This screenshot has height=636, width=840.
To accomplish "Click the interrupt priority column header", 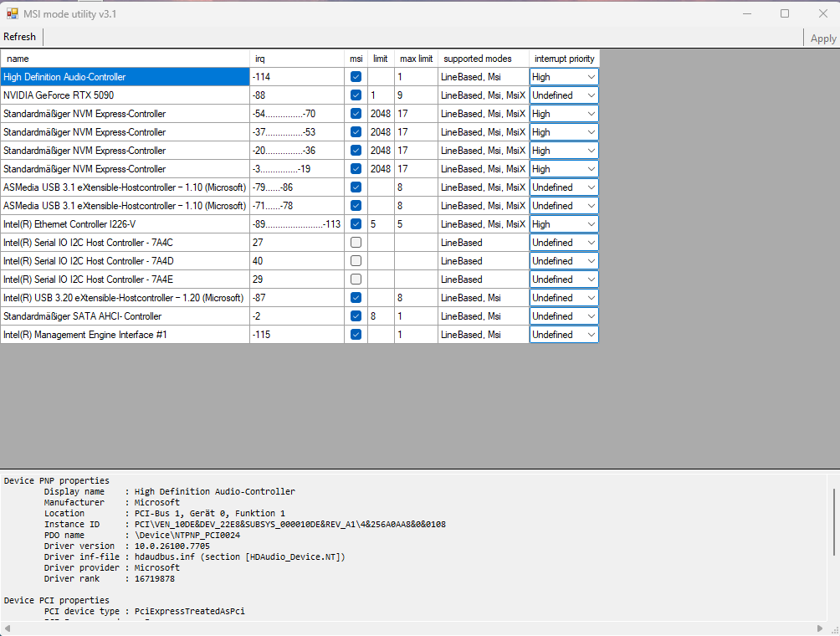I will coord(564,59).
